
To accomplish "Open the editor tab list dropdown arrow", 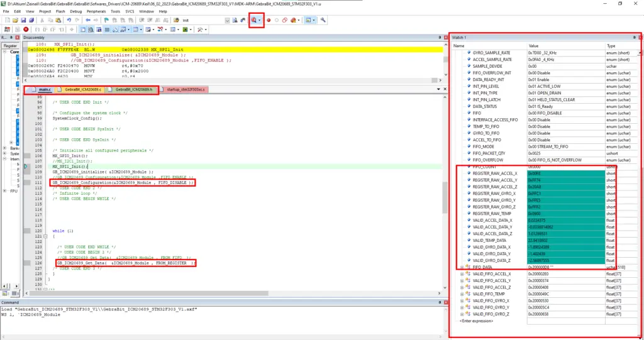I will point(438,89).
